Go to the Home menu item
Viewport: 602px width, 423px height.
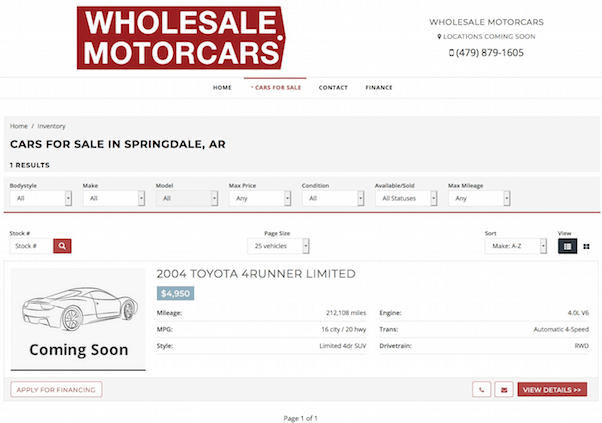click(x=222, y=88)
